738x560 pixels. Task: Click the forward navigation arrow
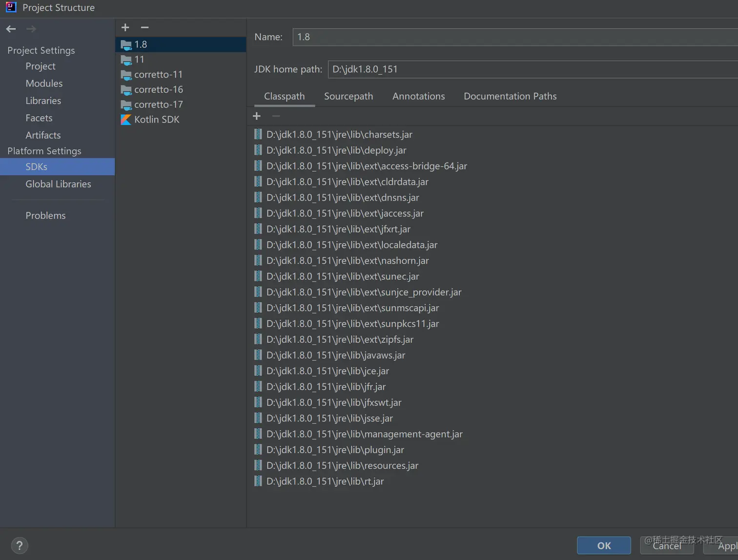coord(31,29)
